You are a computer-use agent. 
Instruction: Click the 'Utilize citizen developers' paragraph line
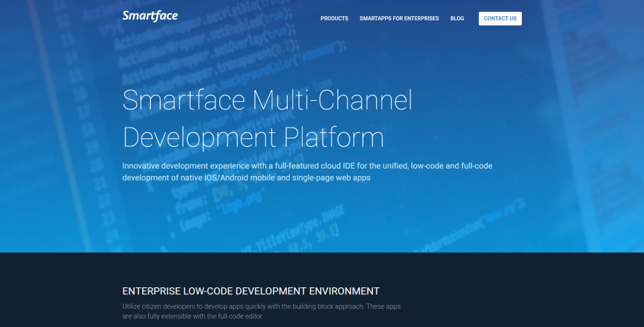261,306
